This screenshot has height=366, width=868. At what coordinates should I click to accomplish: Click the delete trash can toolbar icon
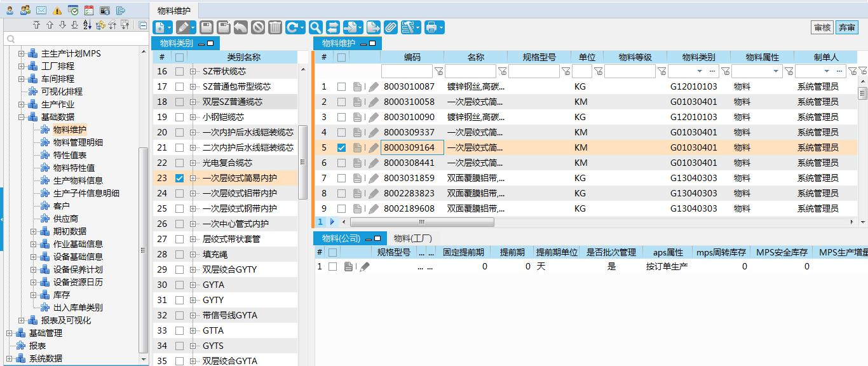(x=275, y=27)
